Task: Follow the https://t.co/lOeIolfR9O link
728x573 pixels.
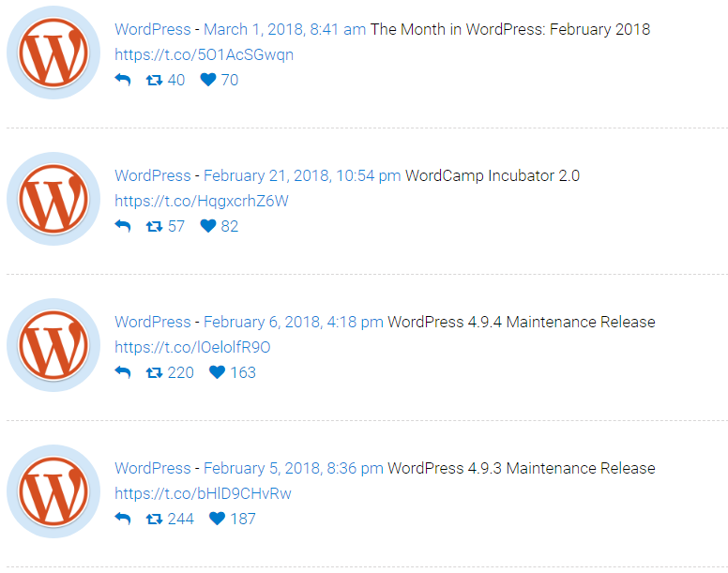Action: click(x=192, y=347)
